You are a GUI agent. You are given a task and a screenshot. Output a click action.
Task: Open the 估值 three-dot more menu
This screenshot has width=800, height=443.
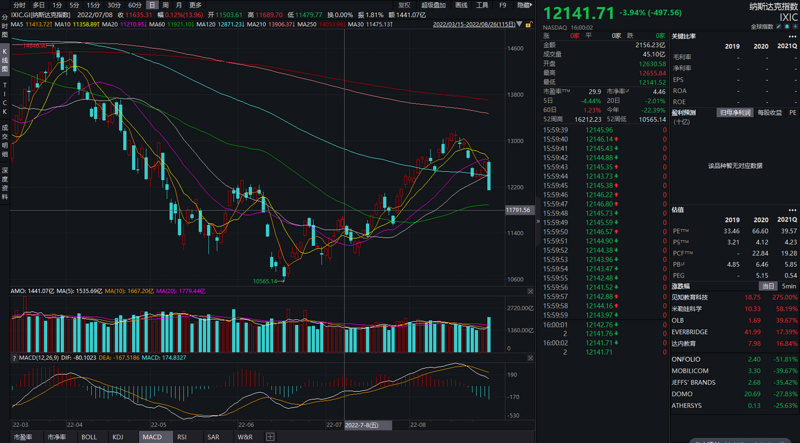pyautogui.click(x=792, y=210)
